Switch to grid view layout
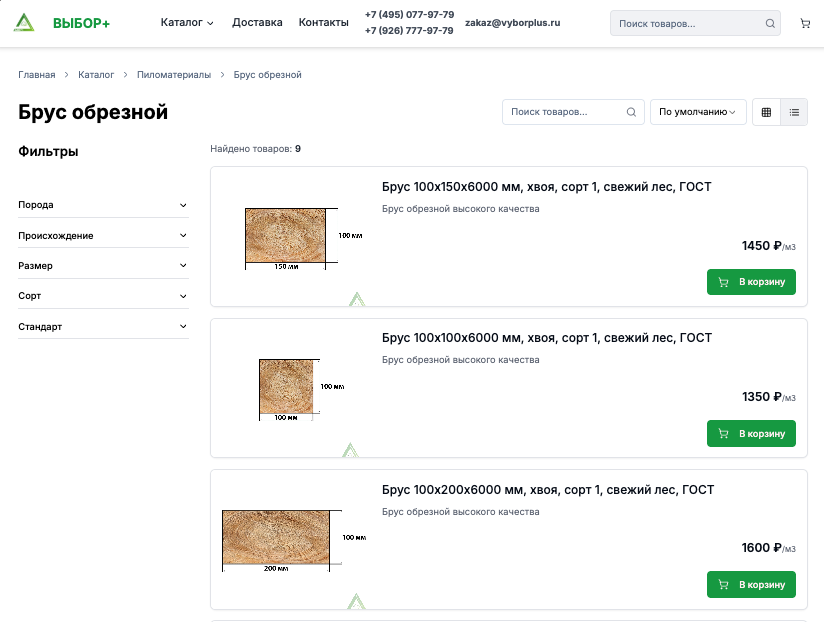The height and width of the screenshot is (622, 824). (x=766, y=112)
